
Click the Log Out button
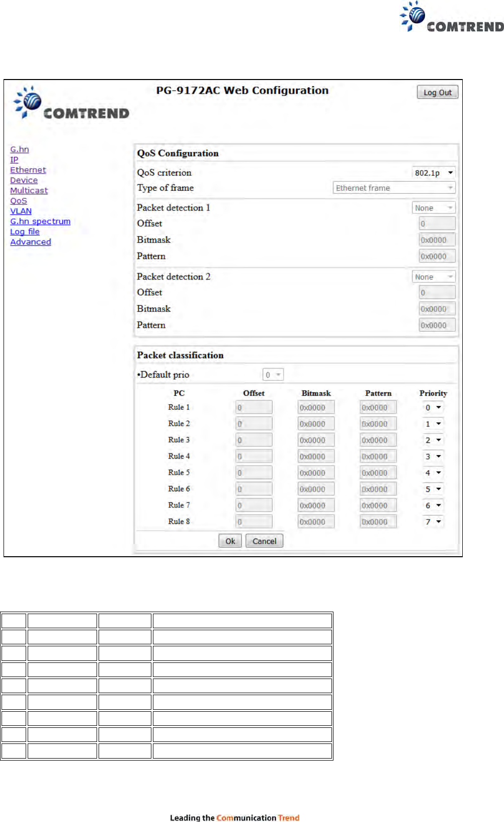(438, 92)
